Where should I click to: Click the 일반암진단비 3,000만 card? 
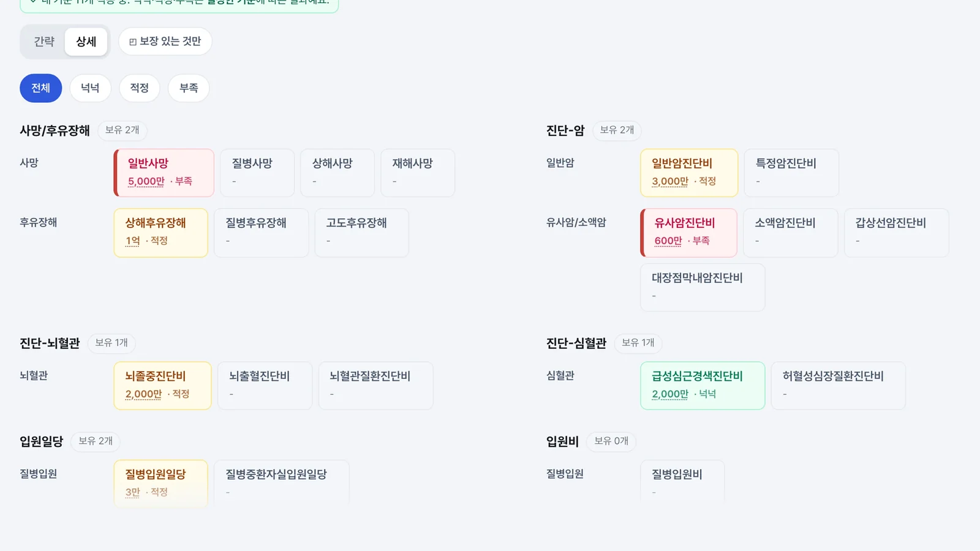tap(689, 173)
